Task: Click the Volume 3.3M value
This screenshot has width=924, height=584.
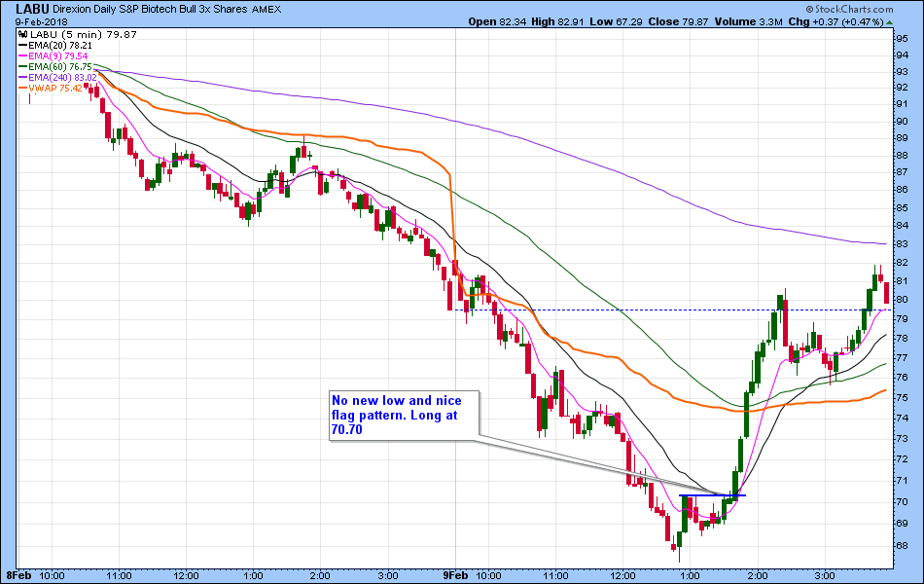Action: pyautogui.click(x=748, y=21)
